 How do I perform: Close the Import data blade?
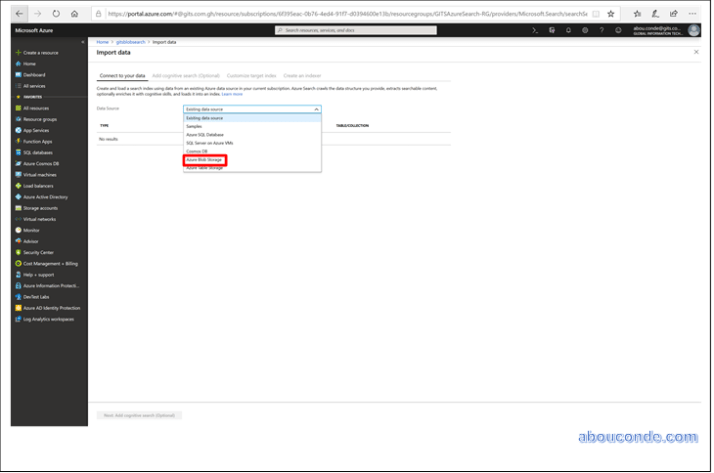tap(695, 52)
